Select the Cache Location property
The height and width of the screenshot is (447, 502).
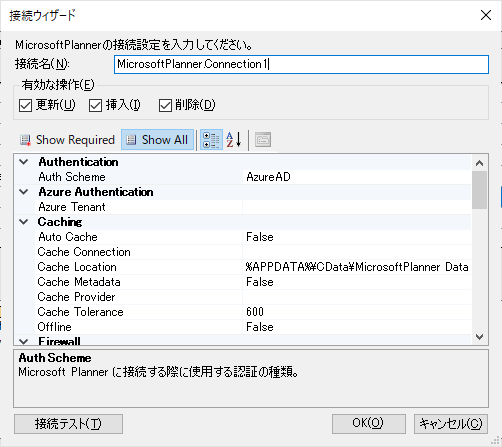[139, 267]
